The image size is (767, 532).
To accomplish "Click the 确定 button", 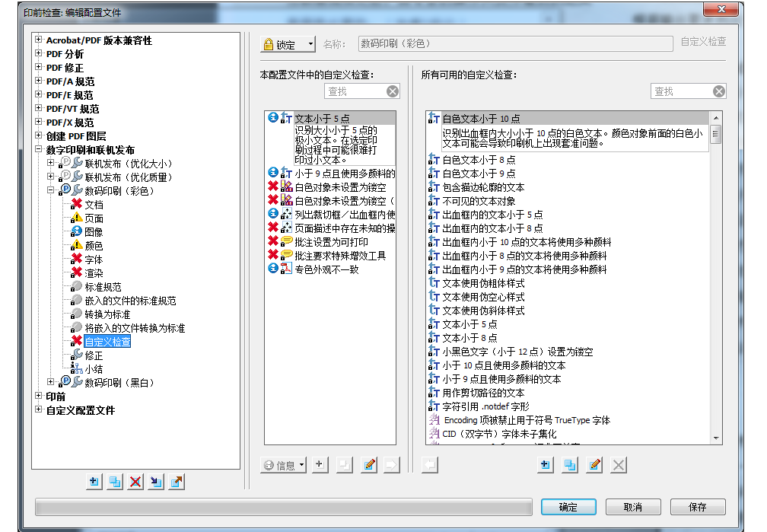I will [x=568, y=507].
